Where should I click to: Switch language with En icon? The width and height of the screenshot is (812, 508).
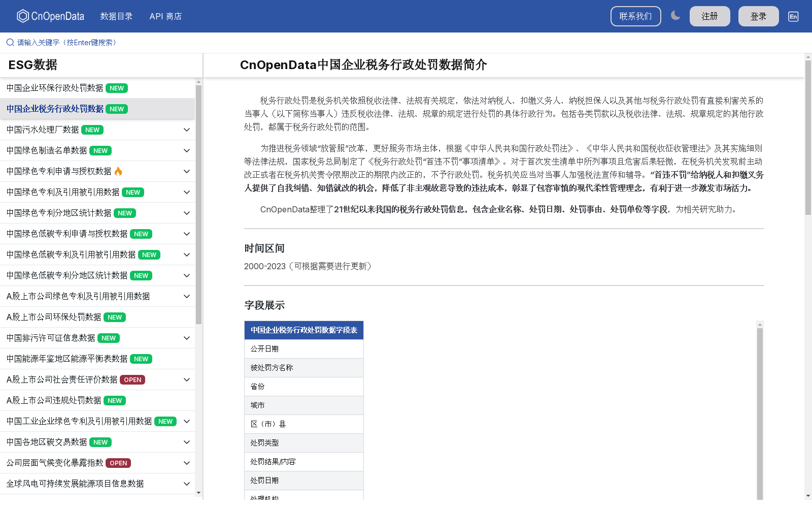(x=793, y=16)
